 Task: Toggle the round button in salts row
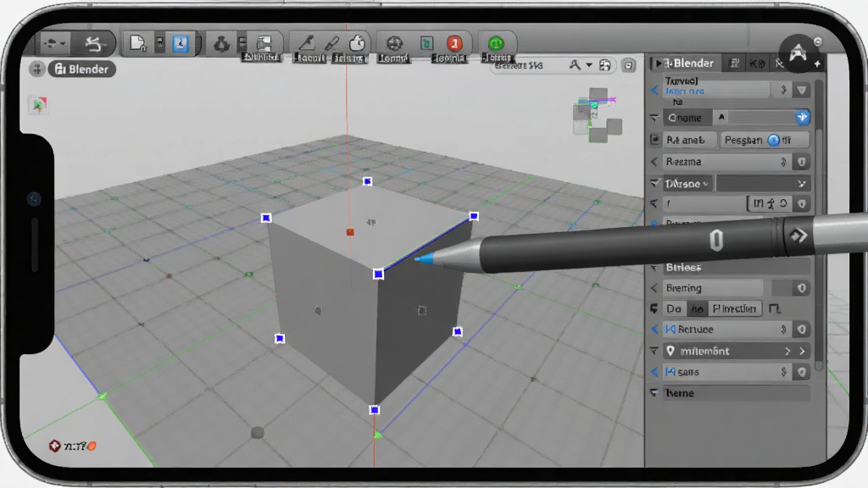point(802,372)
